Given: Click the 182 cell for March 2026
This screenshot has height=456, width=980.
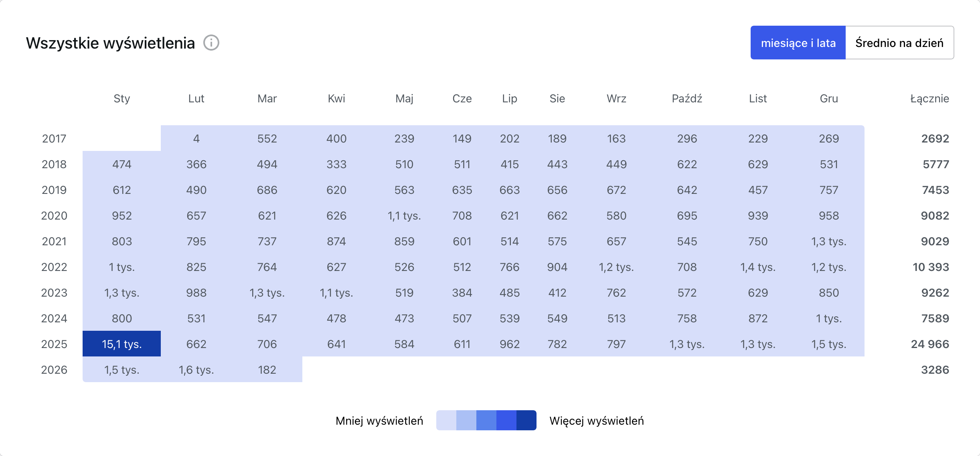Looking at the screenshot, I should (267, 370).
